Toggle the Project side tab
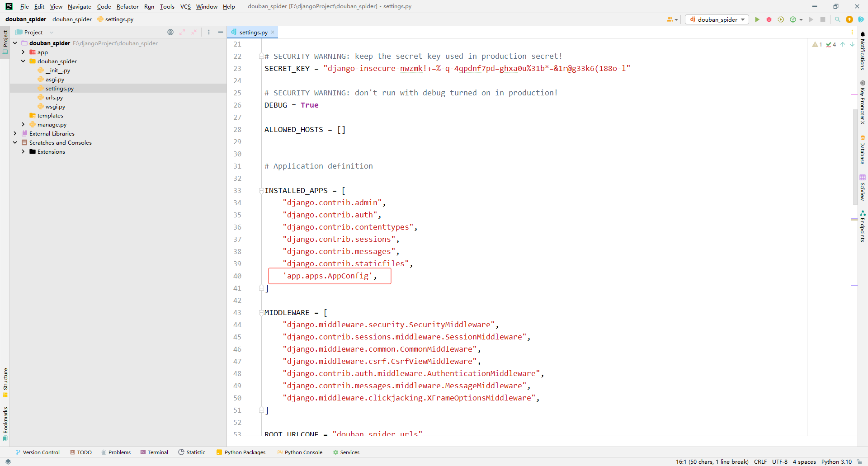The height and width of the screenshot is (466, 868). (5, 42)
